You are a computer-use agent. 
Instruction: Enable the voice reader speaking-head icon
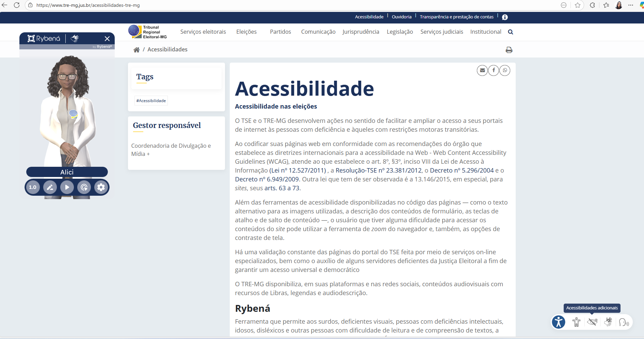(x=624, y=322)
